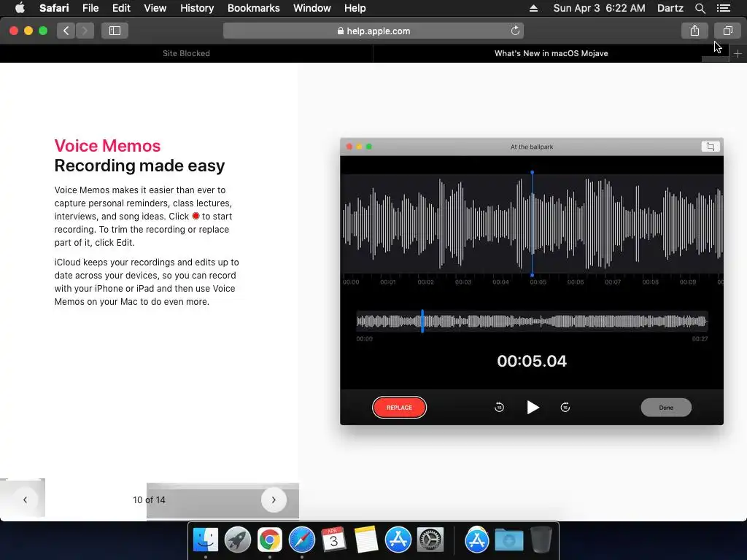Open the Trash in Dock
The image size is (747, 560).
coord(541,540)
